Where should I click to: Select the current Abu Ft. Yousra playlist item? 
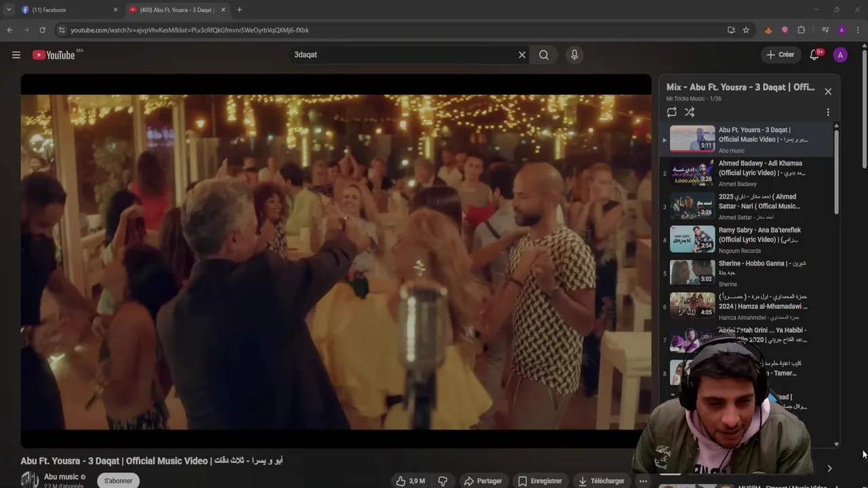(x=746, y=140)
